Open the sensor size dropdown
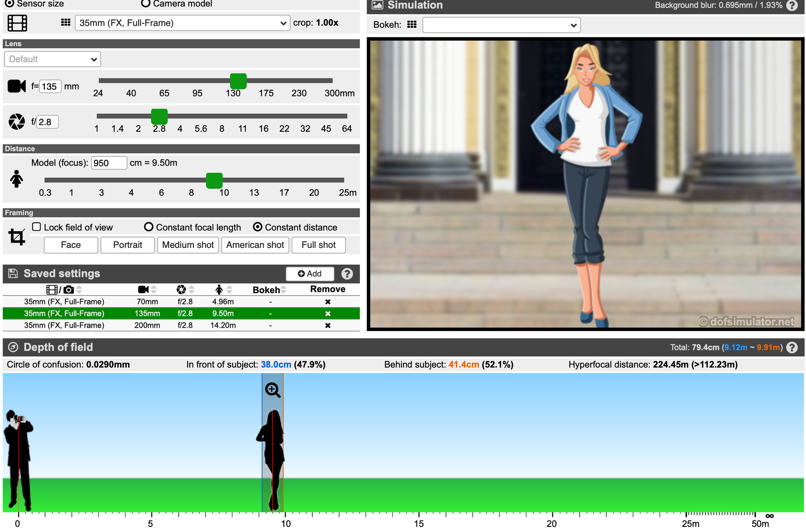This screenshot has height=532, width=806. tap(182, 23)
